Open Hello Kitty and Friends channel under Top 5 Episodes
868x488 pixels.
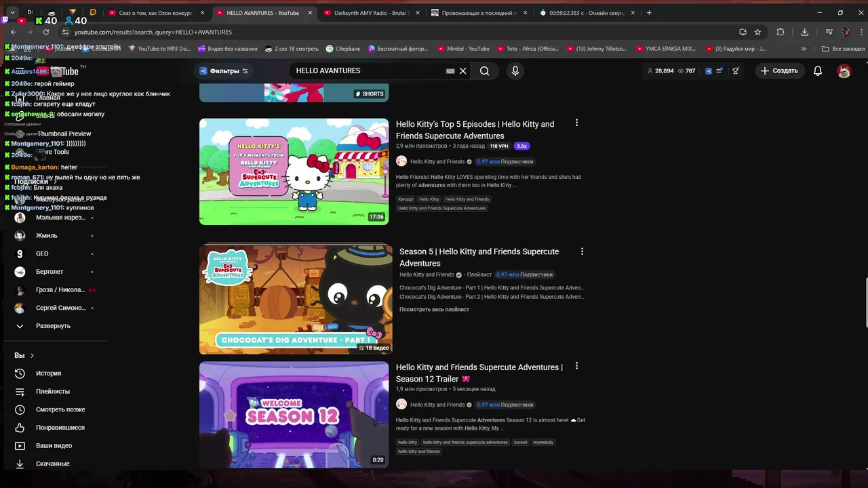coord(437,161)
